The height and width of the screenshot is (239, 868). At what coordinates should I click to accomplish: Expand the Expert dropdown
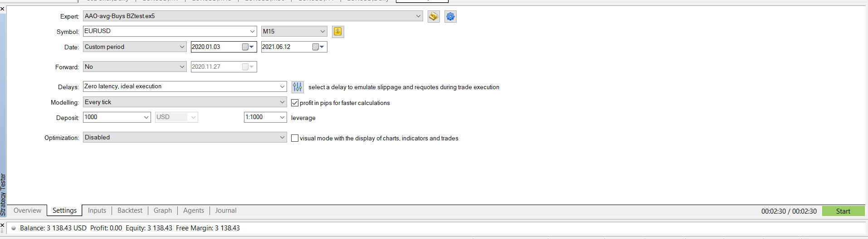(x=418, y=16)
